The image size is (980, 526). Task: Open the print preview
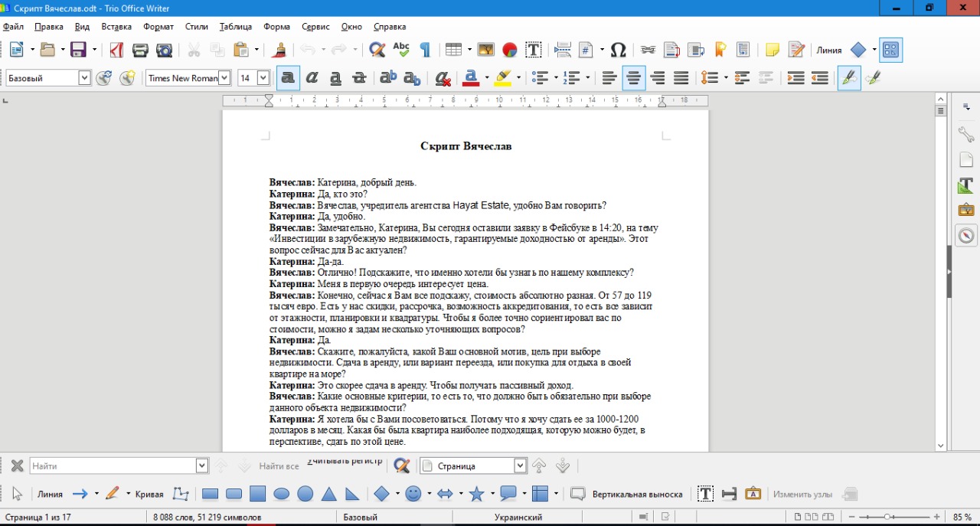164,51
